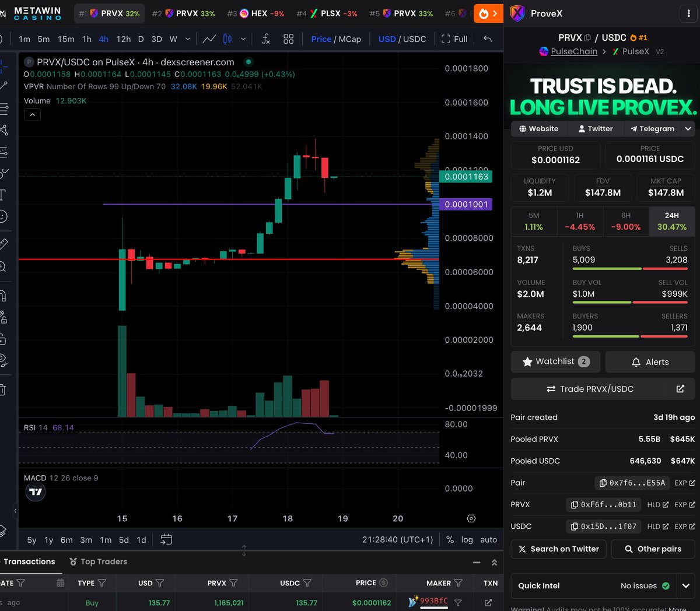Open chart settings hexagon icon

click(471, 518)
